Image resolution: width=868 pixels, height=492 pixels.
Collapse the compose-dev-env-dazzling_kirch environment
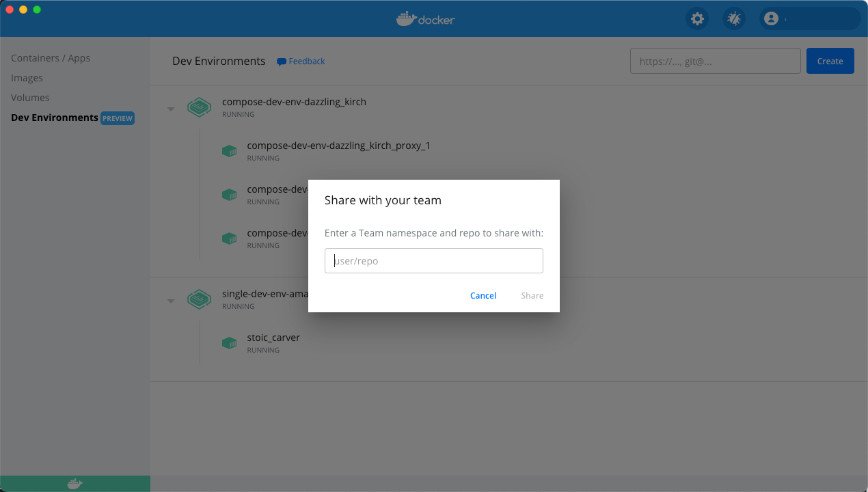[171, 109]
